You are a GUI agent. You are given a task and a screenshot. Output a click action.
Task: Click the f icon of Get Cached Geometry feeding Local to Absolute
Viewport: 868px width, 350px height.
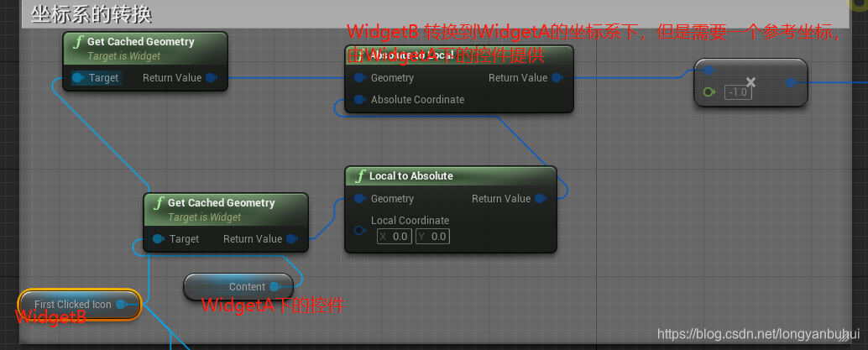[x=159, y=202]
